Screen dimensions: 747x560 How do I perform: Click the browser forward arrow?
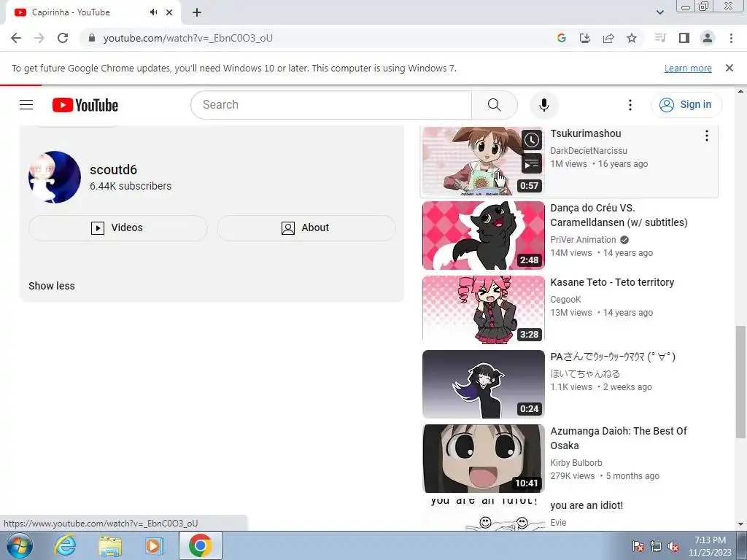(39, 38)
